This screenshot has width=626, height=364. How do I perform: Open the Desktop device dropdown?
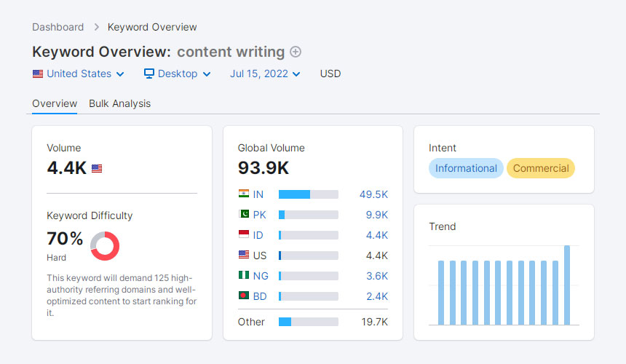pyautogui.click(x=177, y=74)
